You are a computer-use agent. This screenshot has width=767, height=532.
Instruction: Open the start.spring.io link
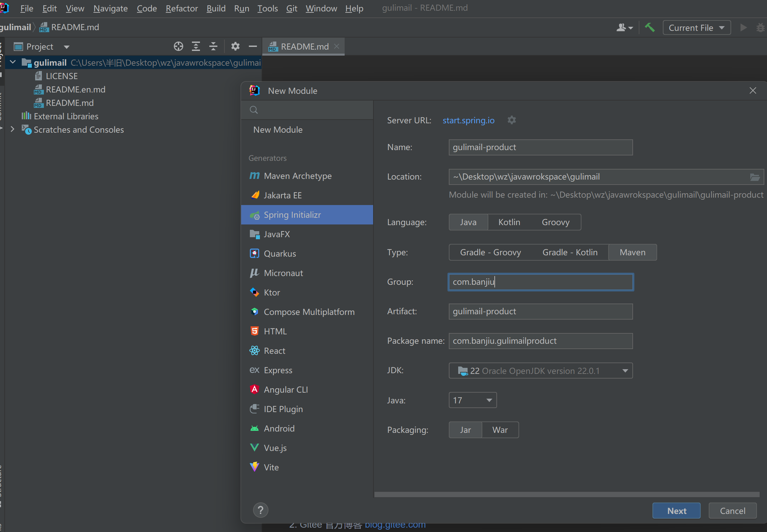pyautogui.click(x=468, y=121)
